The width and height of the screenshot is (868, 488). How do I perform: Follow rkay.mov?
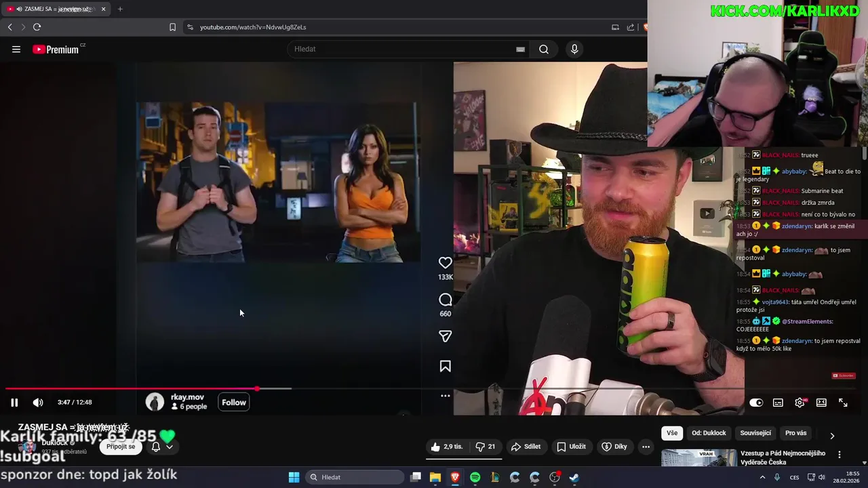point(234,403)
